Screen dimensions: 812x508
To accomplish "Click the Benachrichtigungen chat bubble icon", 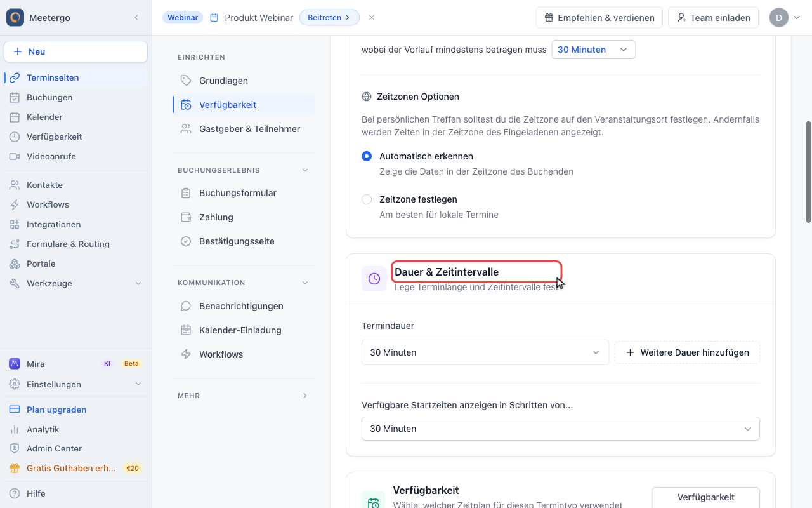I will 186,306.
